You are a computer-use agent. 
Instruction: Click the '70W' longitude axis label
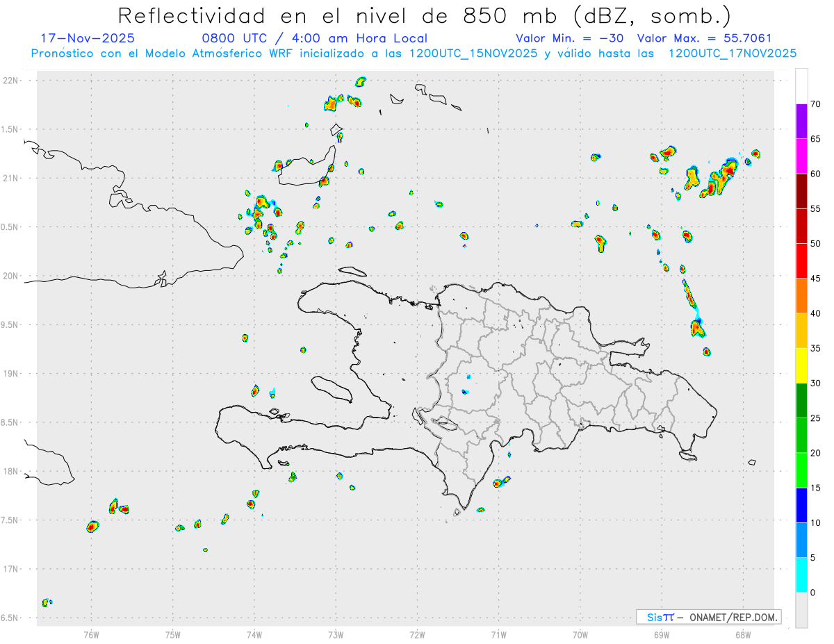tap(580, 634)
